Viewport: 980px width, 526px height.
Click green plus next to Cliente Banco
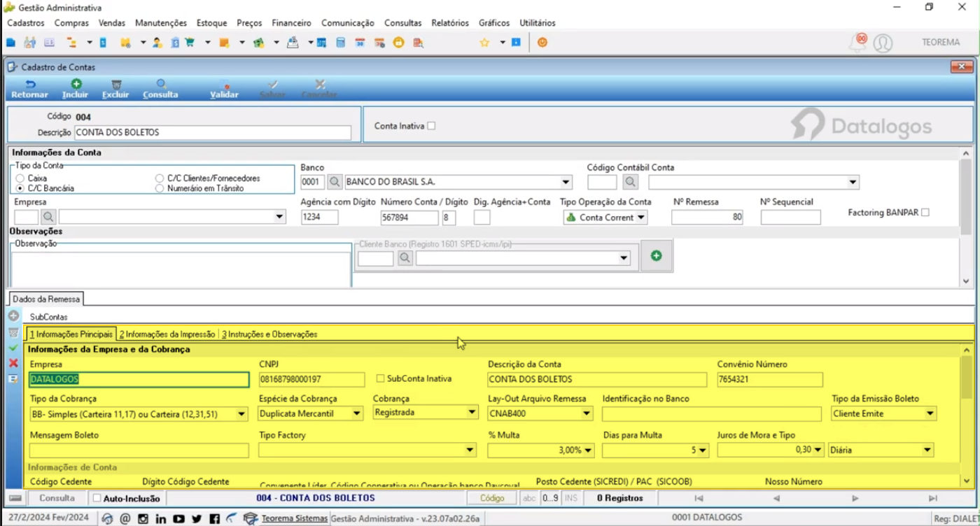tap(657, 256)
